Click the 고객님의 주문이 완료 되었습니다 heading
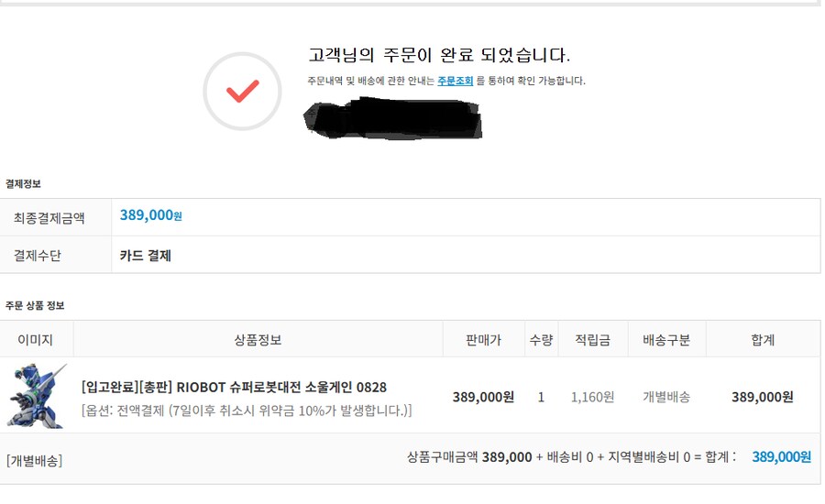 pyautogui.click(x=439, y=54)
